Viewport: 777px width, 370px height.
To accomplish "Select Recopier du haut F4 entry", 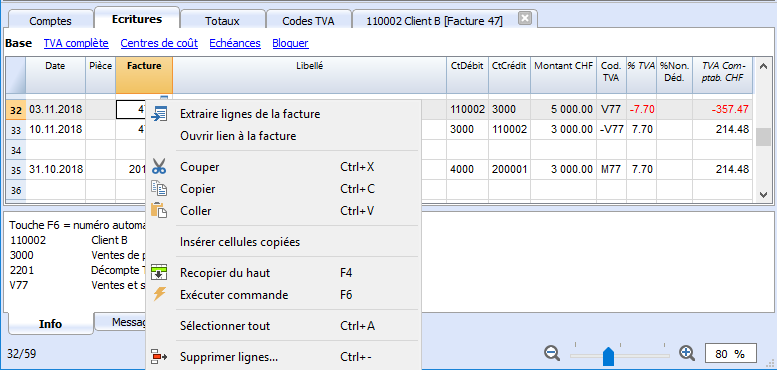I will (283, 273).
